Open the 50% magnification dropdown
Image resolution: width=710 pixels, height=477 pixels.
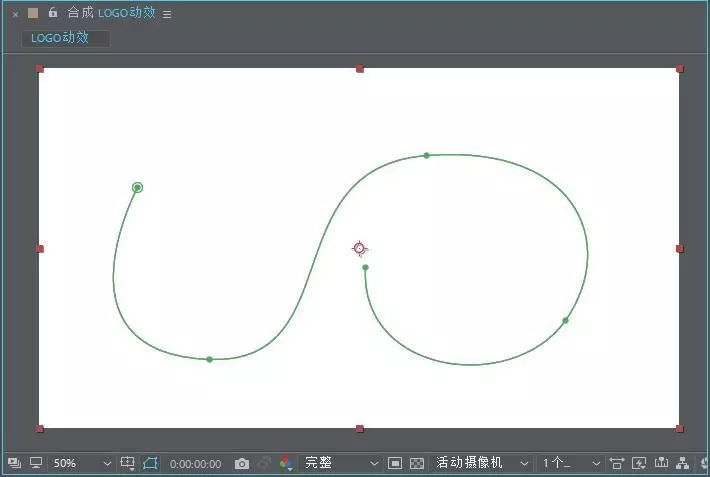click(x=81, y=463)
